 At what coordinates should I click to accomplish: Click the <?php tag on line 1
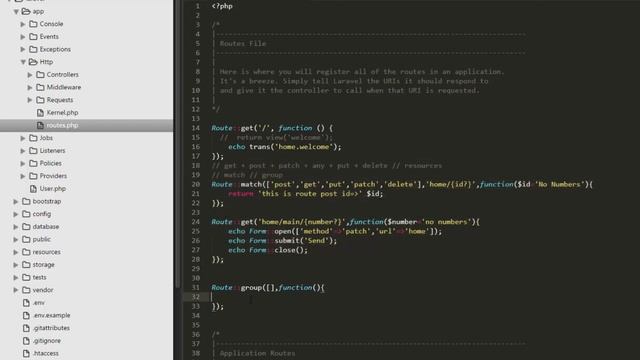(222, 6)
